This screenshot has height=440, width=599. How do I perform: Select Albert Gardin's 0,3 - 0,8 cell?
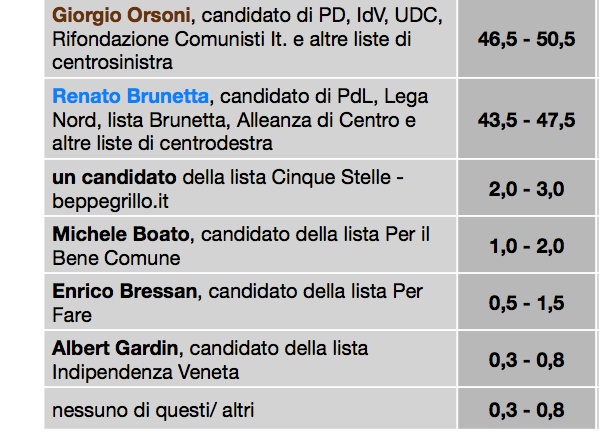(526, 359)
